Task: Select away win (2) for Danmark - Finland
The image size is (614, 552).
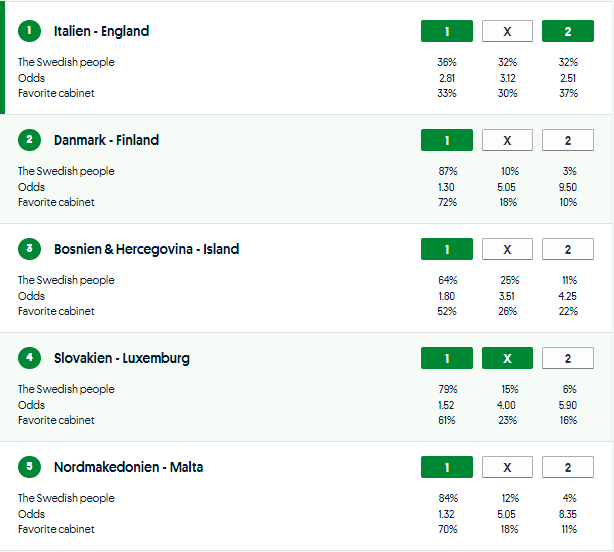Action: pos(567,140)
